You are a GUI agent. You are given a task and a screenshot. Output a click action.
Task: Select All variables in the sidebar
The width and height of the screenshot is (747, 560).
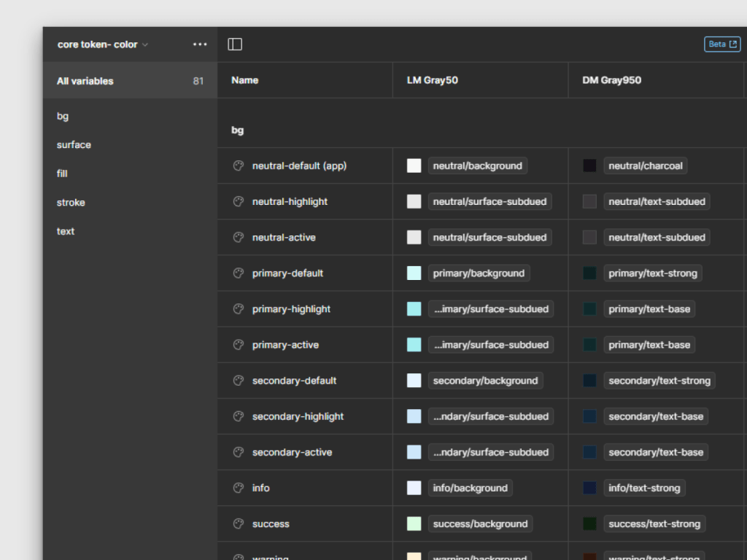tap(85, 81)
